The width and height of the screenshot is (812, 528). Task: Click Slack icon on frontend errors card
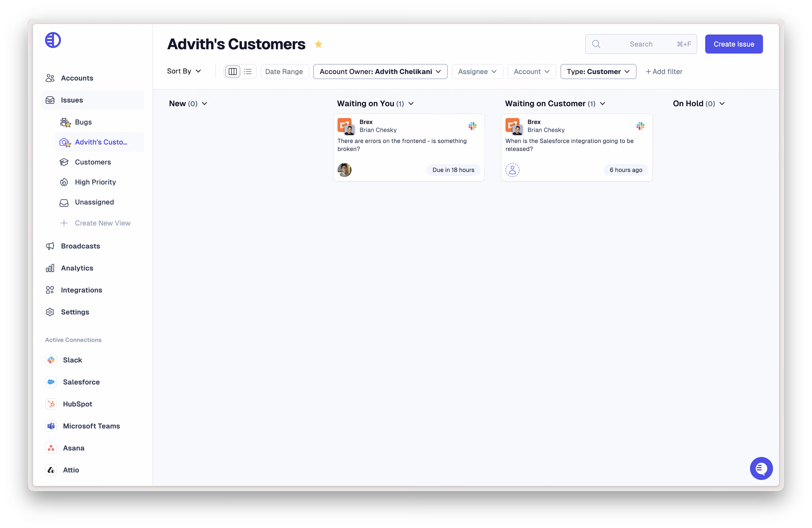pyautogui.click(x=472, y=126)
